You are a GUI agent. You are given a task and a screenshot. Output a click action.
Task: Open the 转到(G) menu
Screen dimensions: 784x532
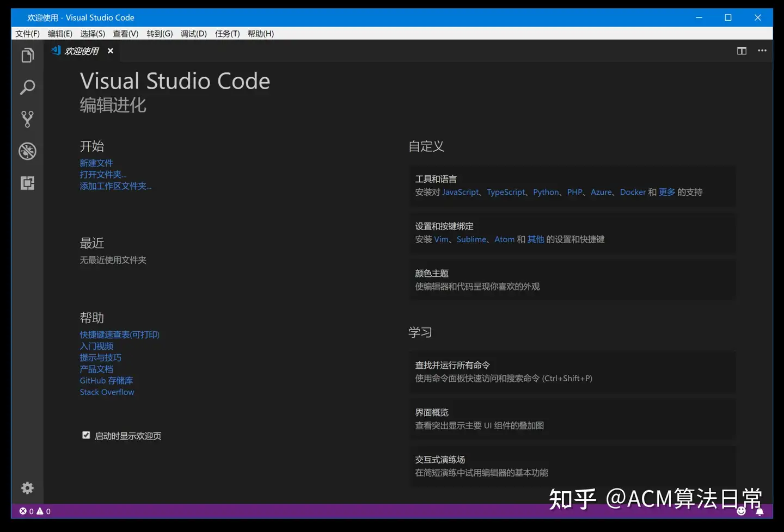[160, 34]
